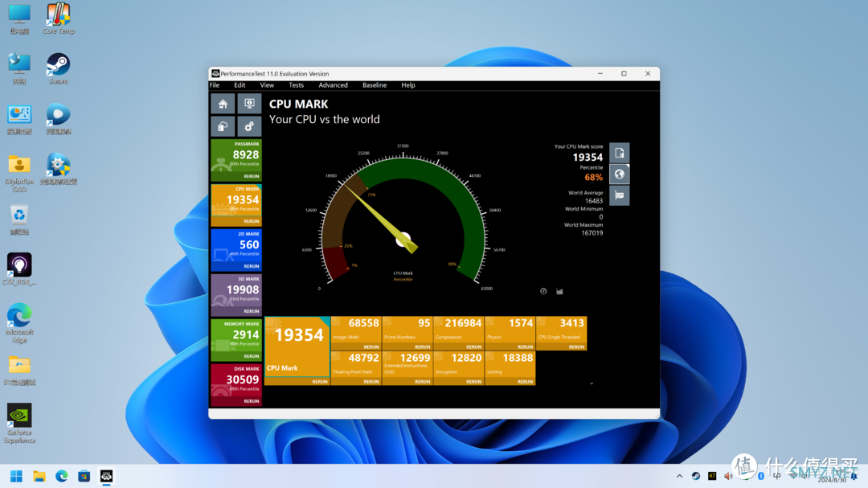This screenshot has height=488, width=868.
Task: Open the volume speaker tray icon
Action: point(728,476)
